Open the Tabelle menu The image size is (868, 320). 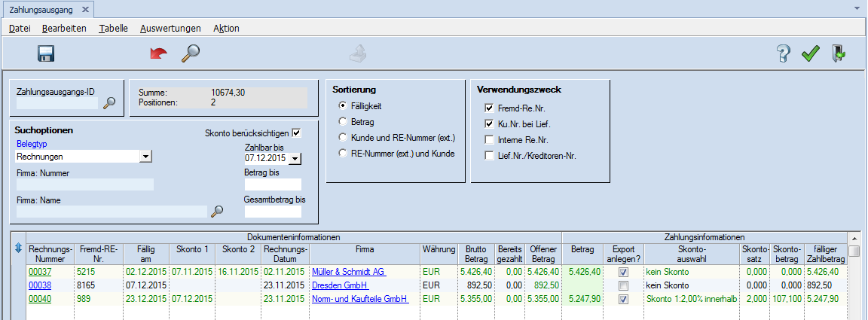(x=113, y=29)
